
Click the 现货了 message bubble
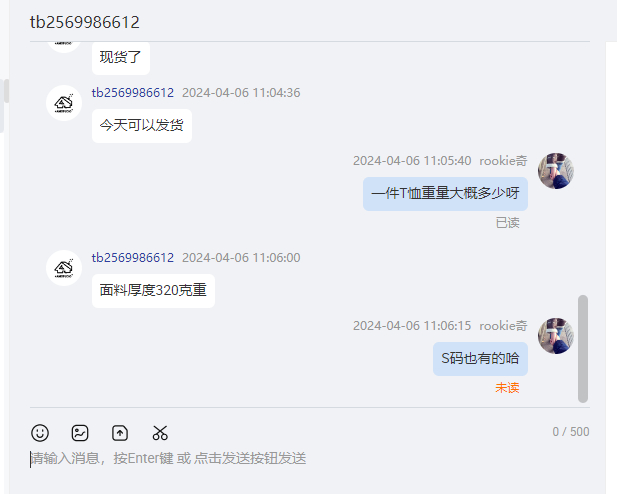(x=121, y=58)
